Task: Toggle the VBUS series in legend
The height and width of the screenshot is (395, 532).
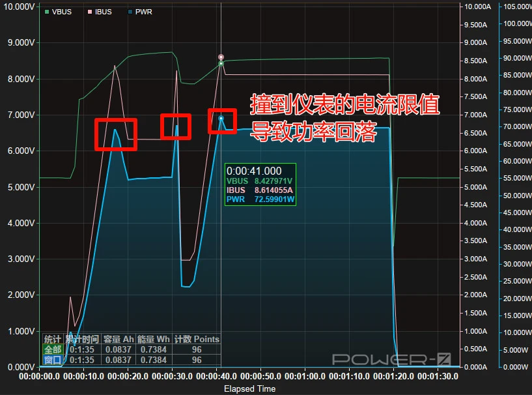Action: point(58,12)
